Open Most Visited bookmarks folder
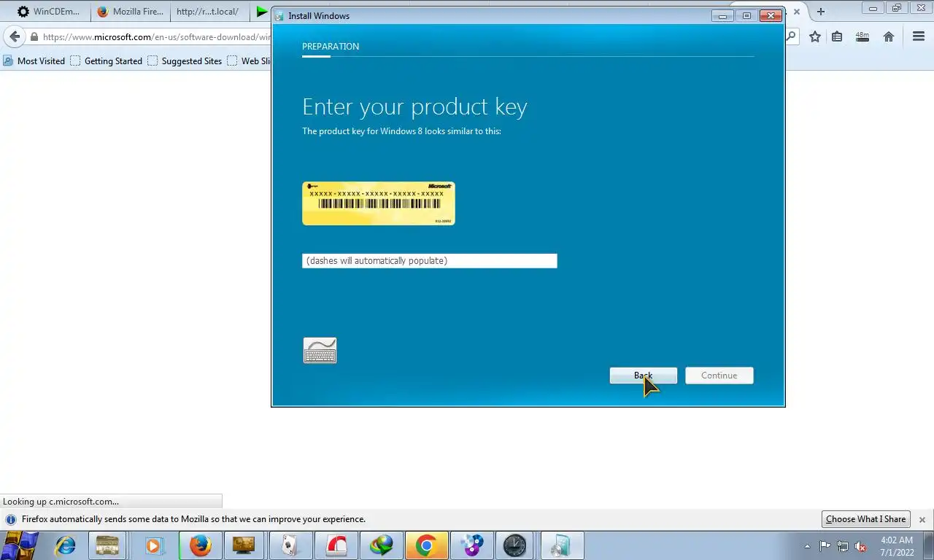934x560 pixels. coord(34,61)
